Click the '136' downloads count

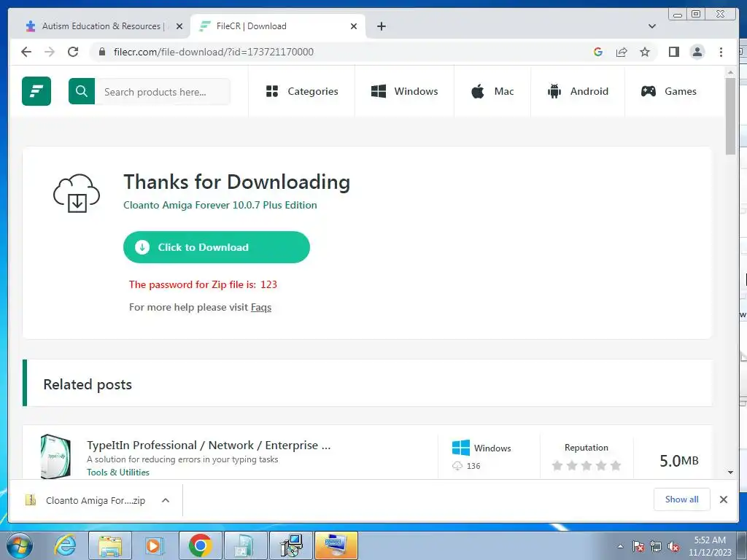coord(473,466)
